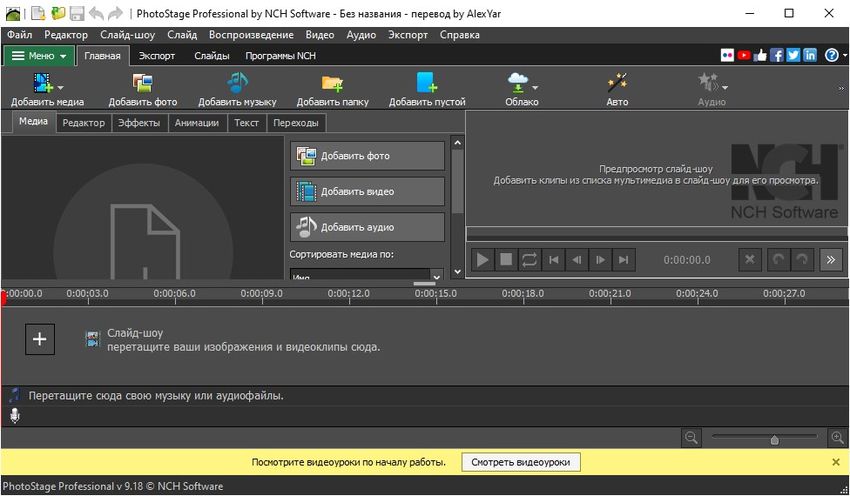Step back one frame in preview
Image resolution: width=850 pixels, height=496 pixels.
pyautogui.click(x=577, y=260)
